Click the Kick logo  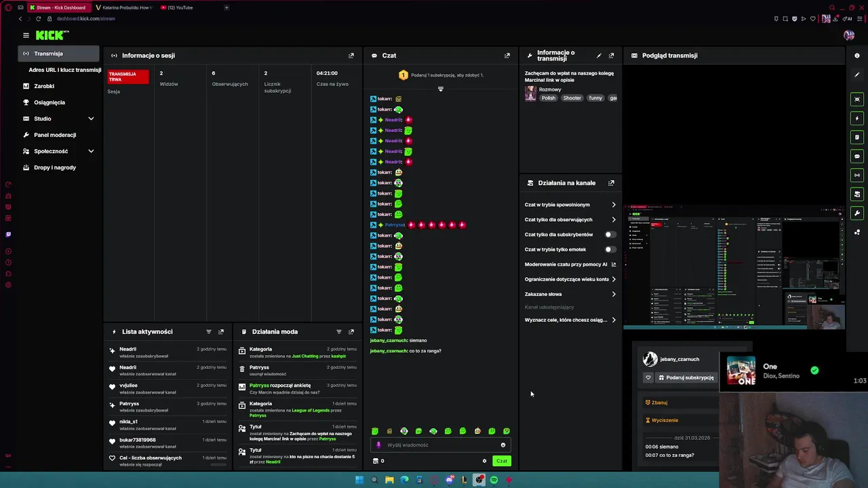click(52, 35)
